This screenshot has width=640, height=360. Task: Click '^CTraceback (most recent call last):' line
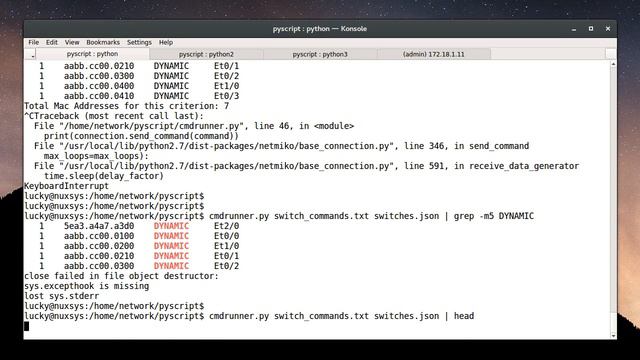[114, 116]
